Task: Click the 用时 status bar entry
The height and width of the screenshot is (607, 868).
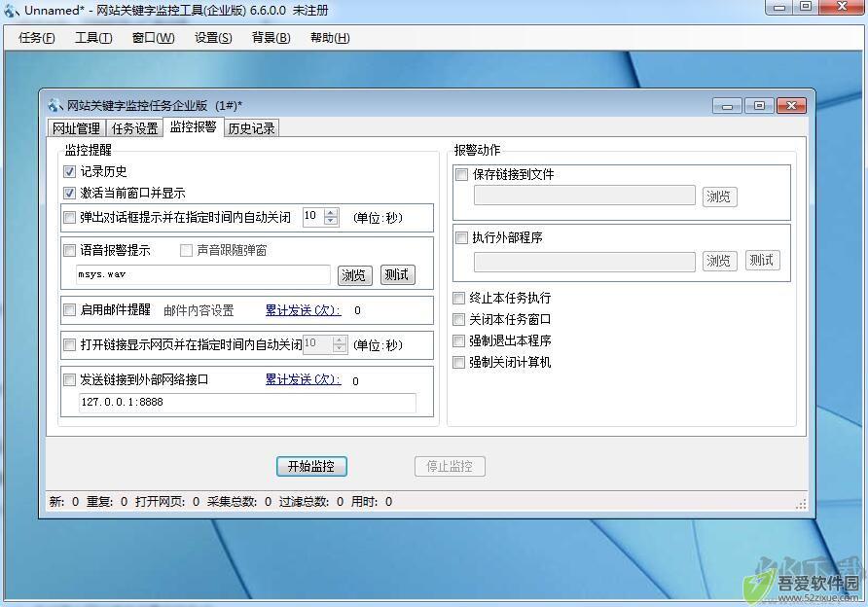Action: [372, 502]
